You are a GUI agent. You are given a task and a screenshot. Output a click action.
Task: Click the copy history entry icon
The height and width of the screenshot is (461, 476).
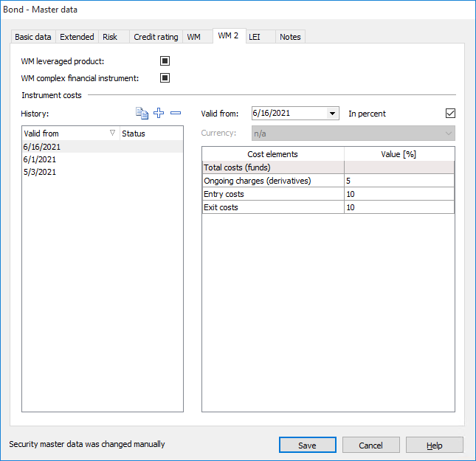[142, 113]
